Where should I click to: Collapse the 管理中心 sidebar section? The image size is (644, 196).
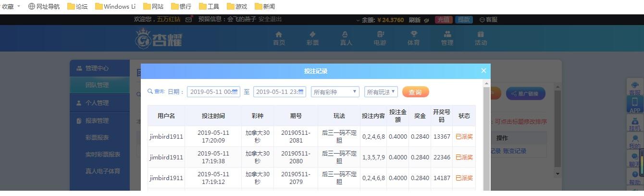pyautogui.click(x=99, y=68)
